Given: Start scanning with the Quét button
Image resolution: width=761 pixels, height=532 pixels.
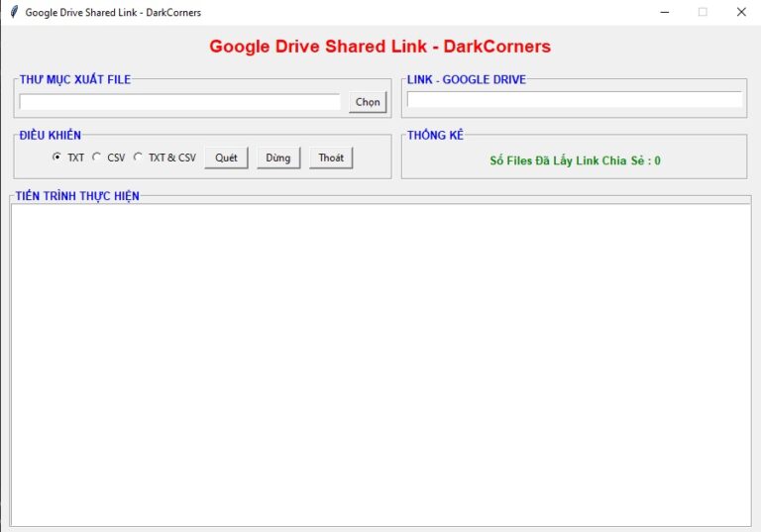Looking at the screenshot, I should pos(226,158).
